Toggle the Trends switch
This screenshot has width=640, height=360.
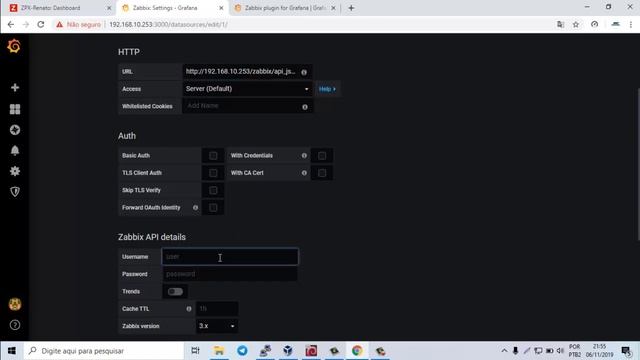click(175, 291)
